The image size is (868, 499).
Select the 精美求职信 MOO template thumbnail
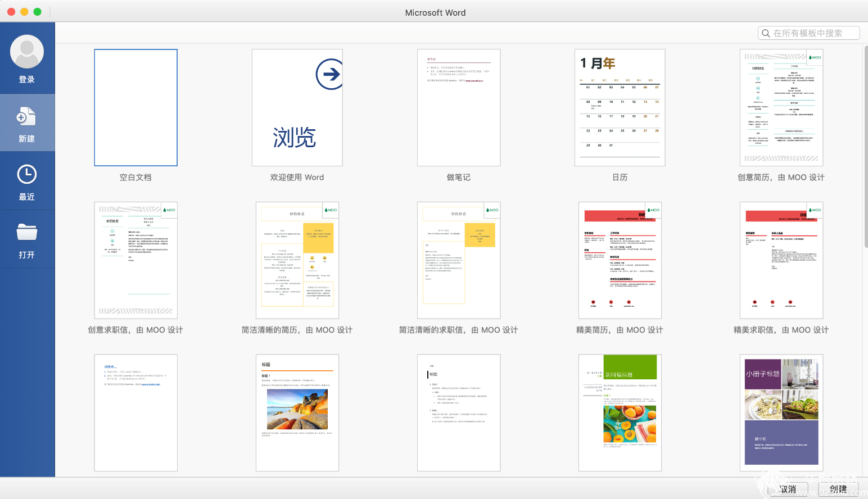click(x=781, y=260)
